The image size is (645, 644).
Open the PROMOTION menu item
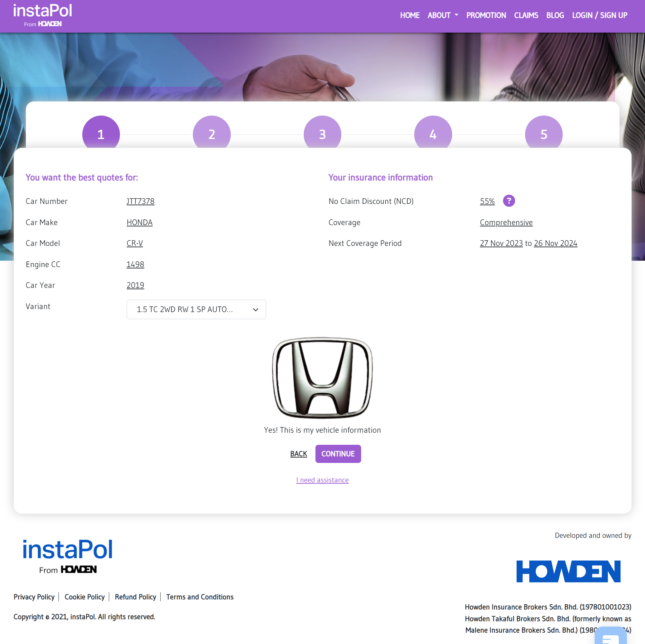[x=486, y=15]
